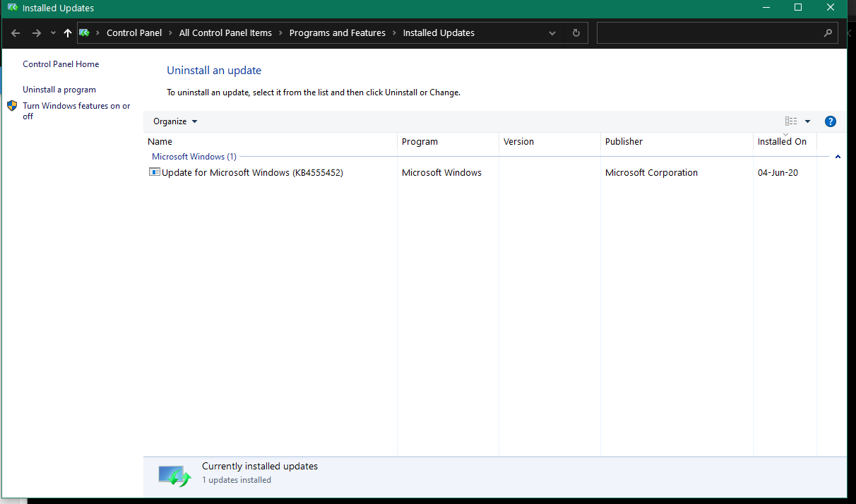Open recent locations dropdown arrow
Screen dimensions: 856x504
[x=53, y=33]
